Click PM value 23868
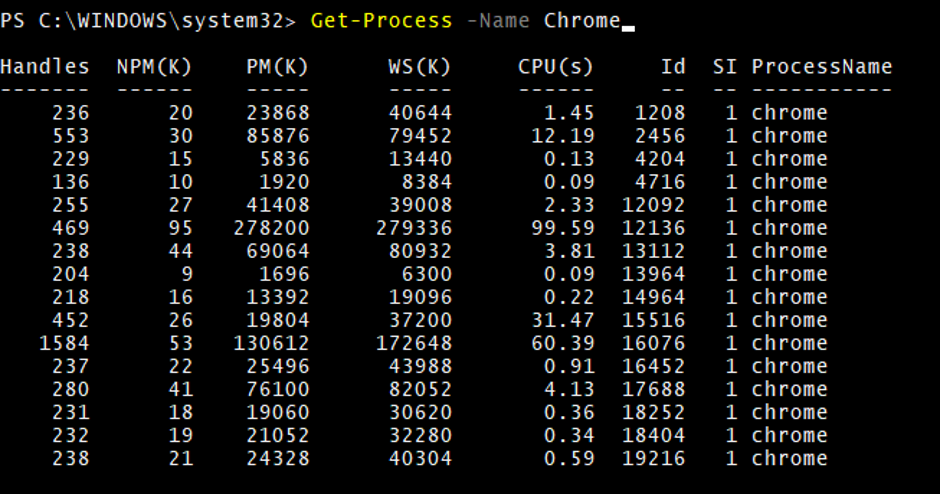This screenshot has height=494, width=940. (x=278, y=113)
